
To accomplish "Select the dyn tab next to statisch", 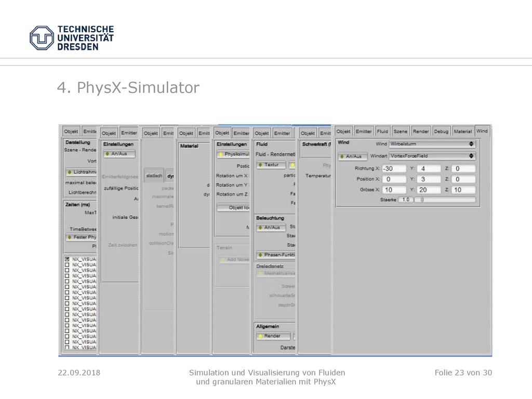I will tap(170, 176).
